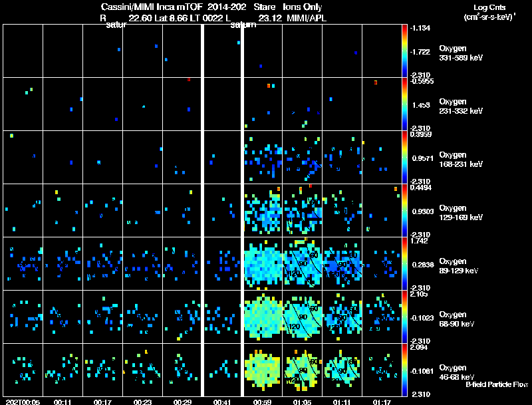Click the 2.094 colorbar value
Image resolution: width=532 pixels, height=405 pixels.
click(x=419, y=347)
